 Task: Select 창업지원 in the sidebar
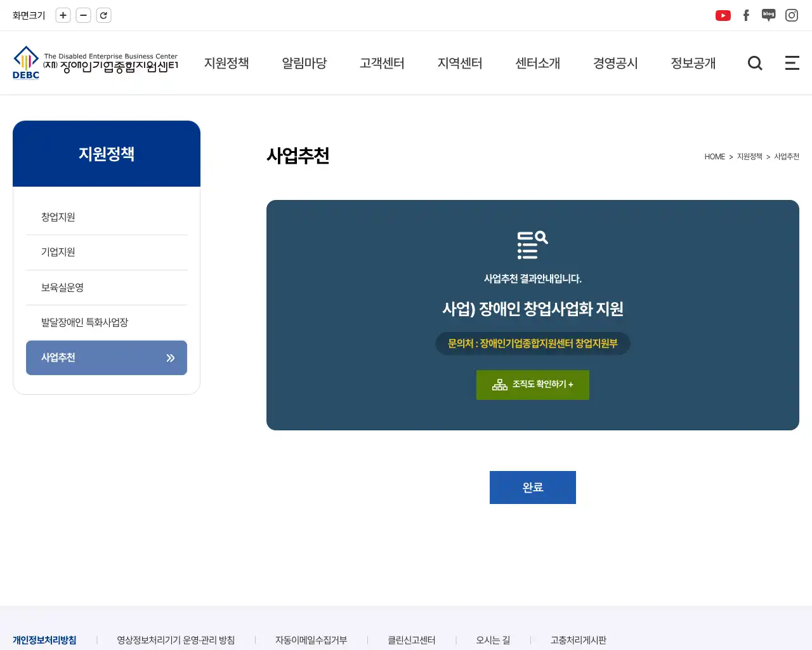click(x=107, y=217)
